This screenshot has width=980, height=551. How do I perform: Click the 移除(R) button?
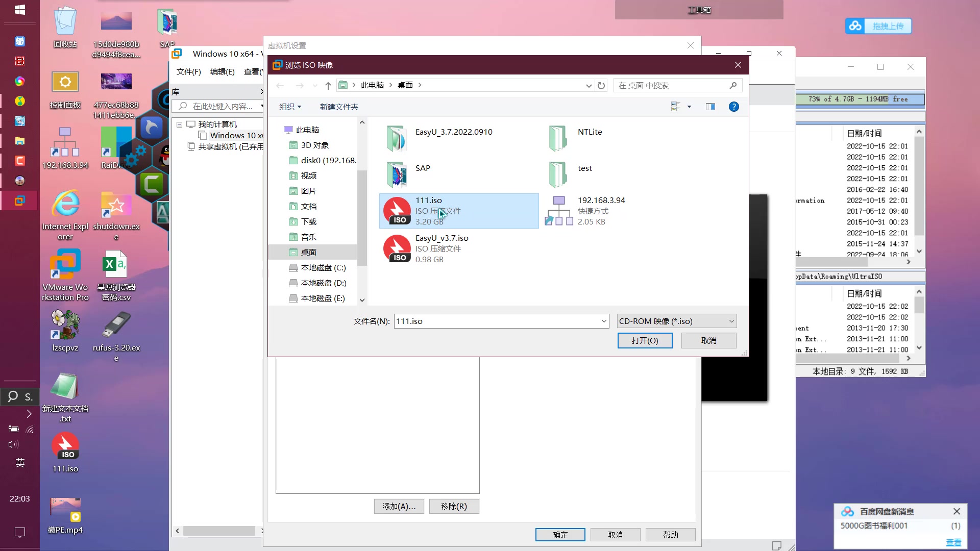click(454, 506)
